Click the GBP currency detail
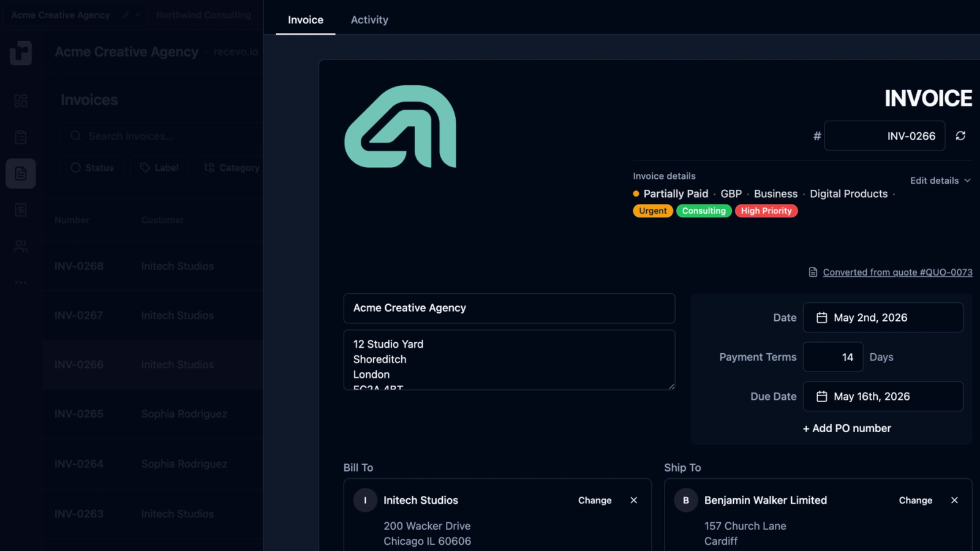Image resolution: width=980 pixels, height=551 pixels. click(731, 193)
